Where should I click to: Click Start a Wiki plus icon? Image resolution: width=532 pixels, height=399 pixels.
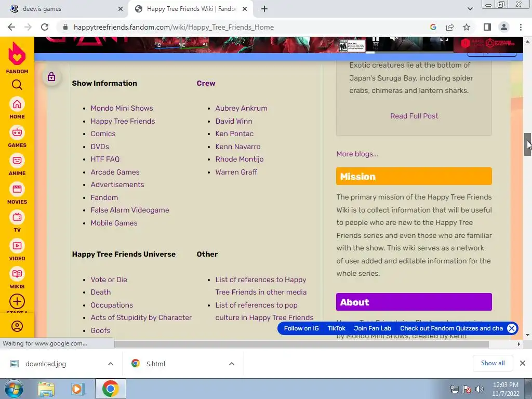pos(17,301)
